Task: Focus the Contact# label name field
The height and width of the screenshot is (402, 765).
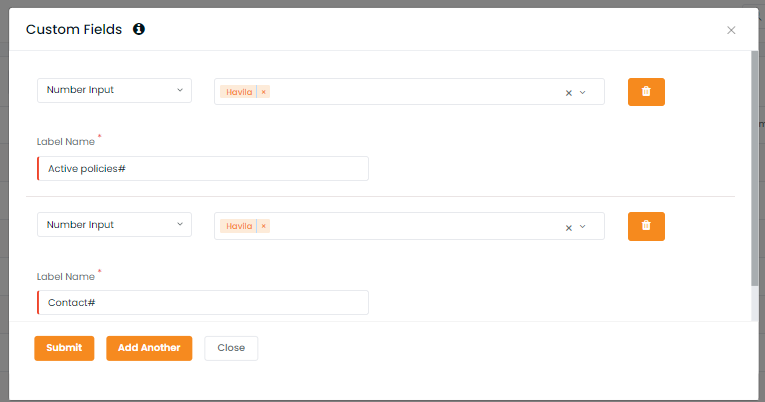Action: 203,302
